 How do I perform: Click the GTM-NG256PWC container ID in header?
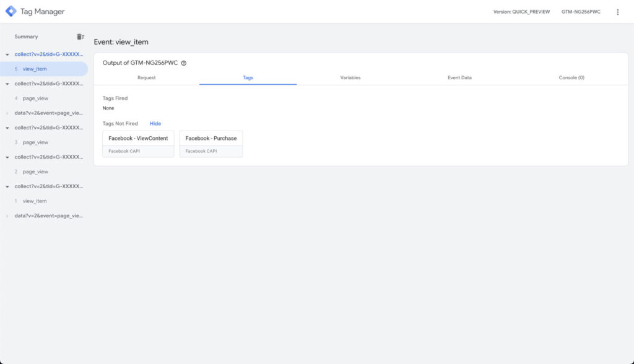coord(580,12)
